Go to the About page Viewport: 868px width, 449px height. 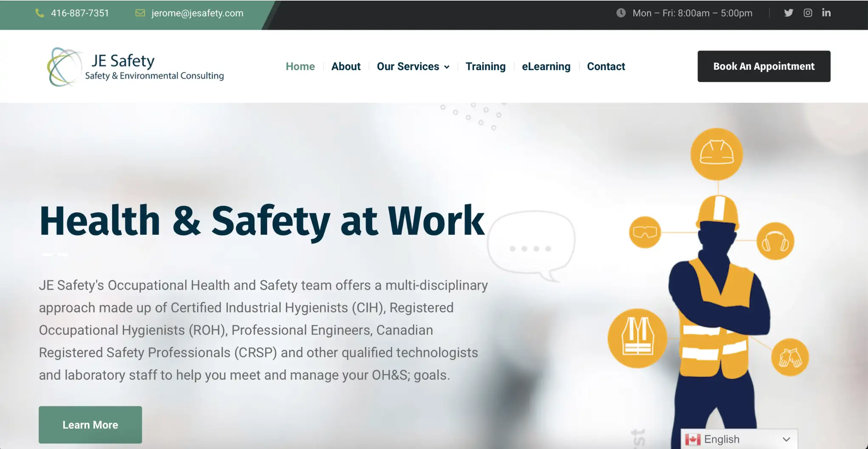(x=345, y=66)
